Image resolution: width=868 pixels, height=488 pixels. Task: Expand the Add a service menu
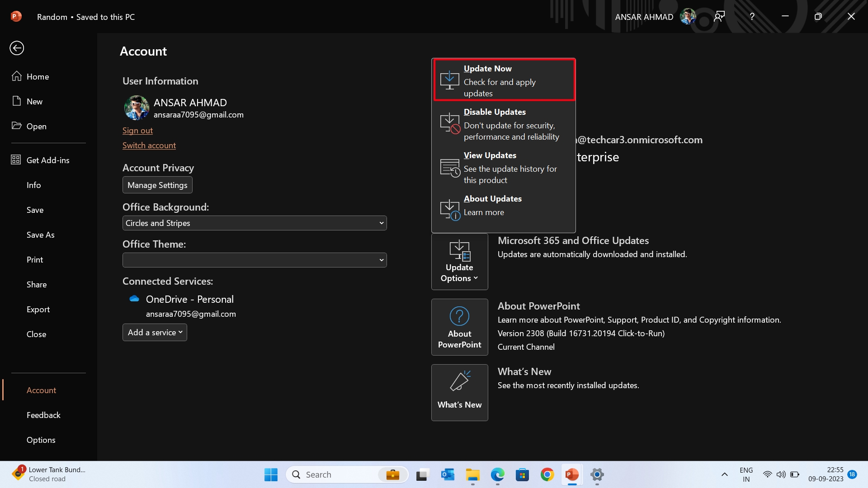coord(154,332)
